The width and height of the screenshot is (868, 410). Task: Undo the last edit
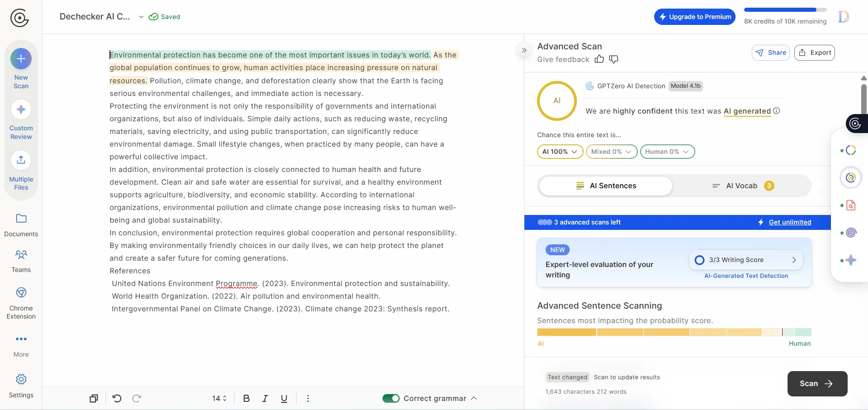(x=117, y=398)
